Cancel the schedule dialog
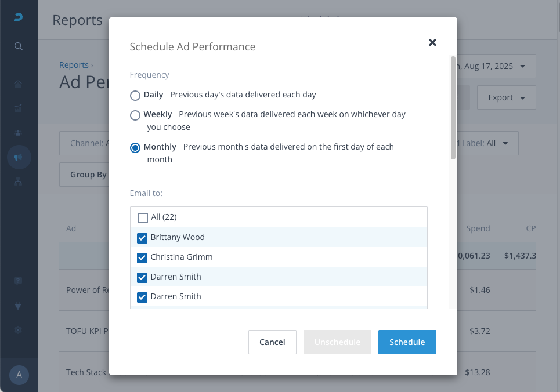The image size is (560, 392). (272, 342)
